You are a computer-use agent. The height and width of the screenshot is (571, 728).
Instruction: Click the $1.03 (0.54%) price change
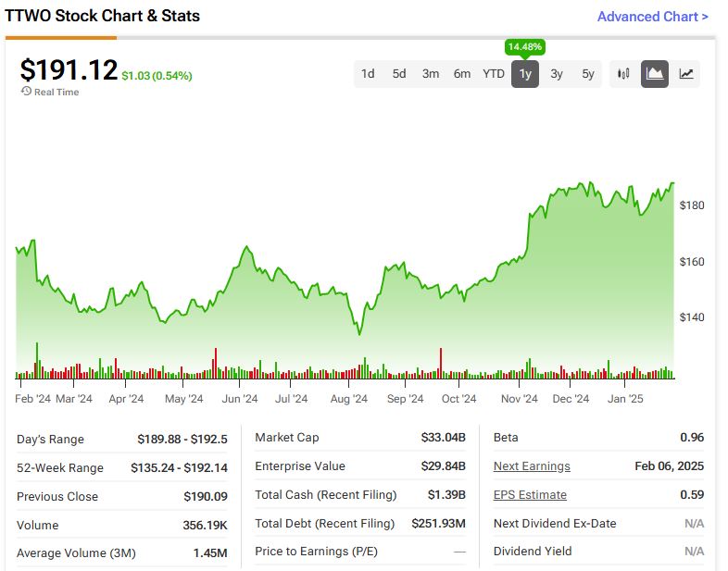(x=157, y=76)
